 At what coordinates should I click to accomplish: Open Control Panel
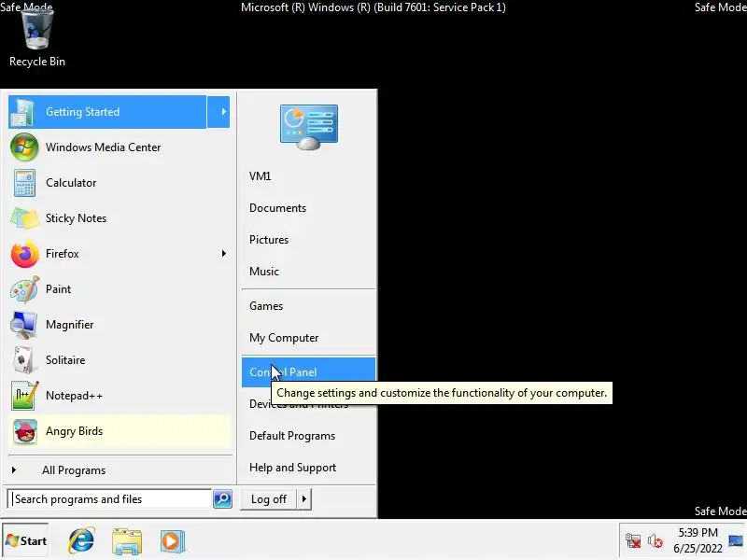tap(308, 371)
